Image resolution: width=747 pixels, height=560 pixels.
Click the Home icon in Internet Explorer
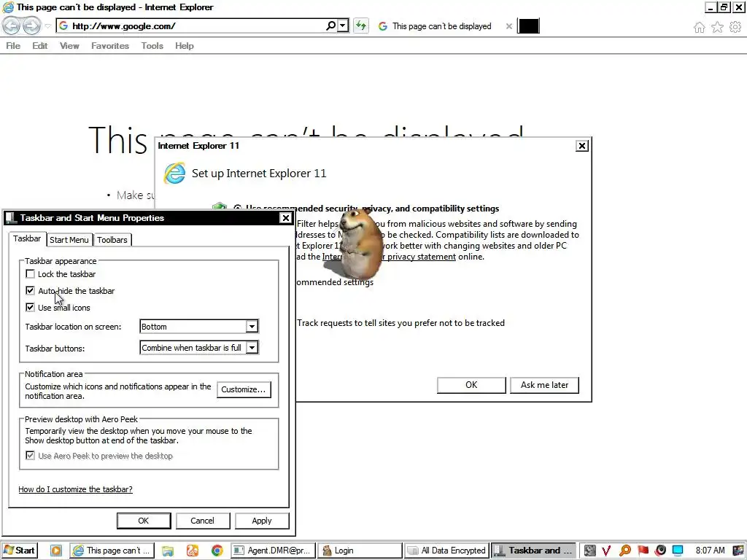700,27
